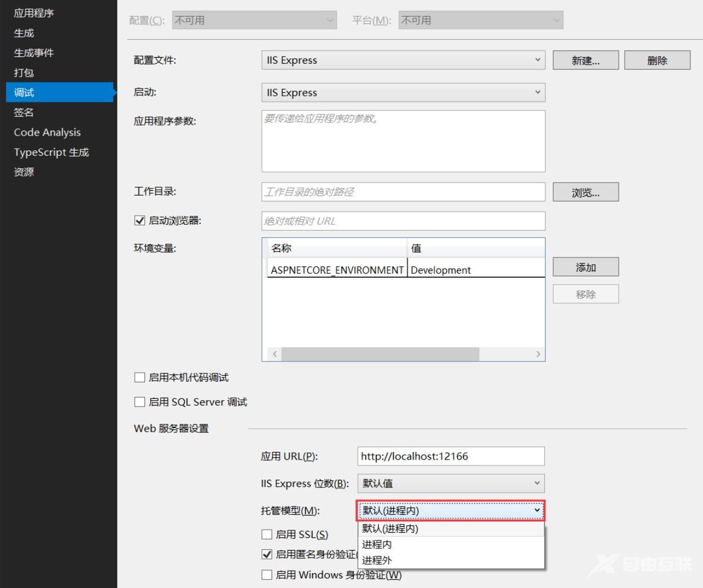
Task: Open the TypeScript 生成 page
Action: [x=51, y=152]
